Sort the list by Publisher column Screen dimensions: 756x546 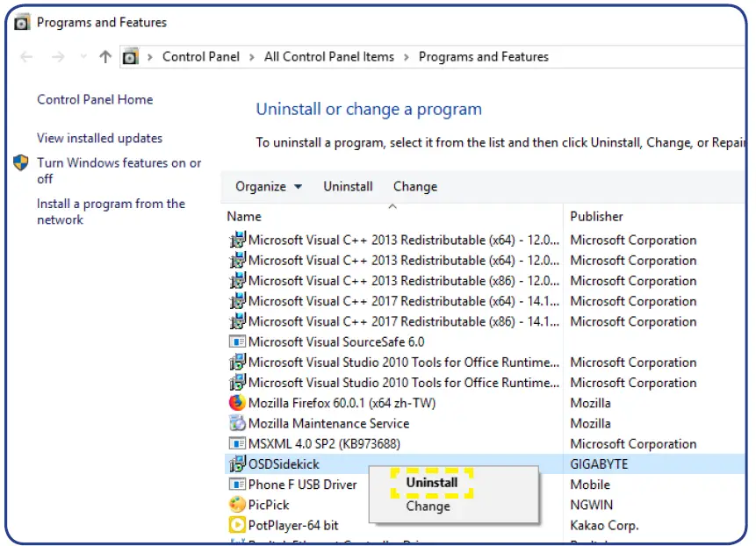click(x=596, y=216)
